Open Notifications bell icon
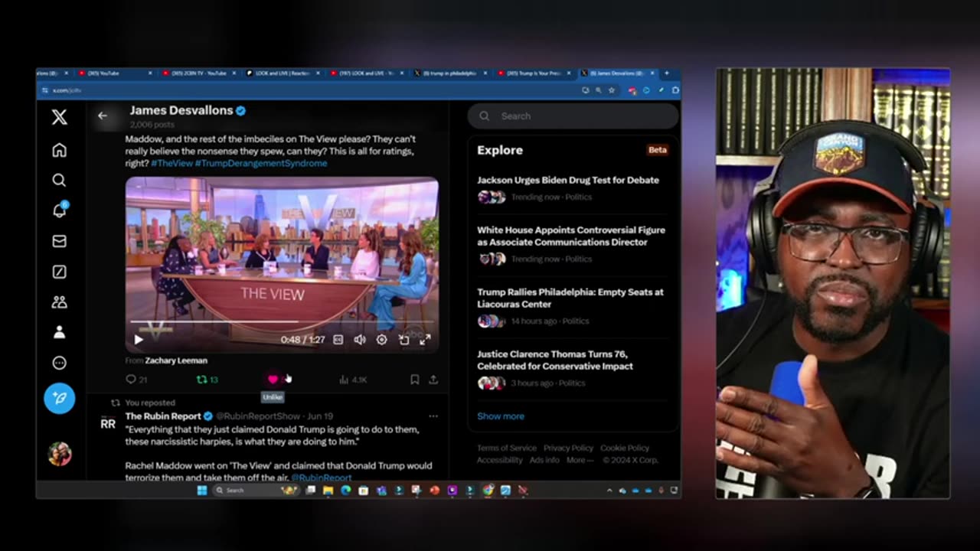Viewport: 980px width, 551px height. pyautogui.click(x=59, y=210)
